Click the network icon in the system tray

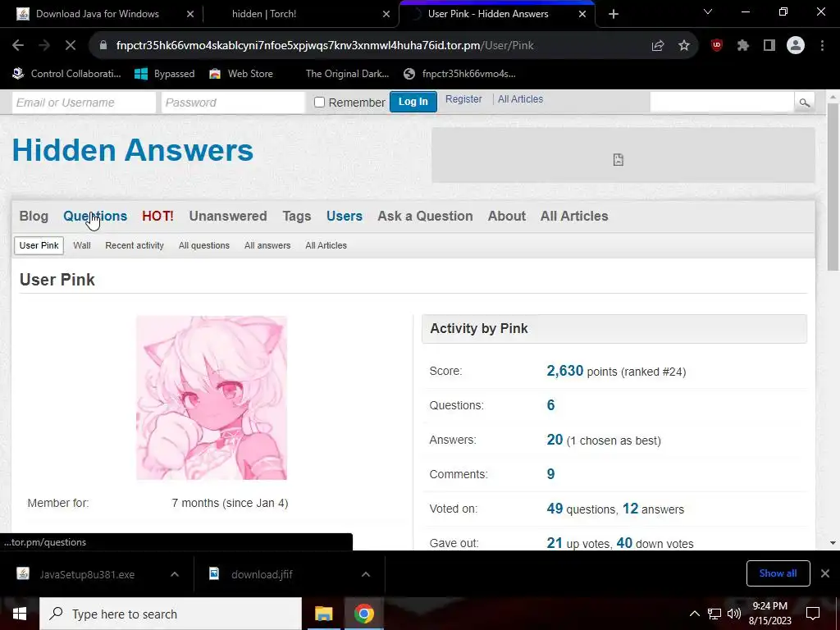[714, 614]
